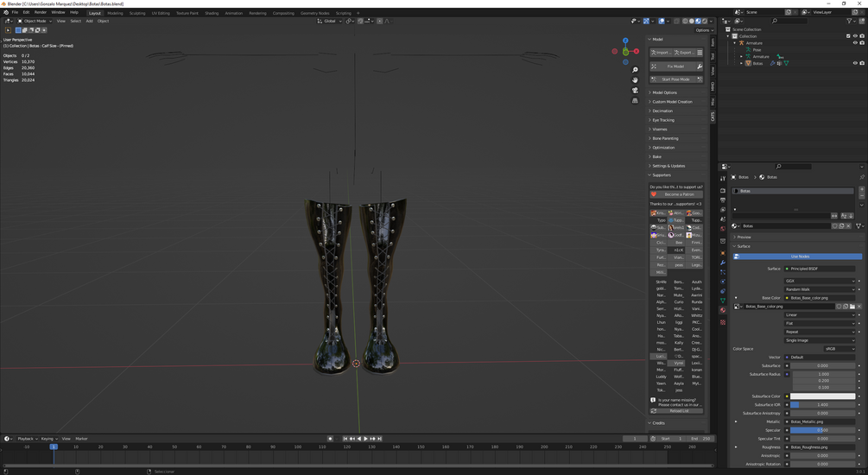Viewport: 868px width, 475px height.
Task: Unlink Botas_Base_color.png image with X icon
Action: 859,306
